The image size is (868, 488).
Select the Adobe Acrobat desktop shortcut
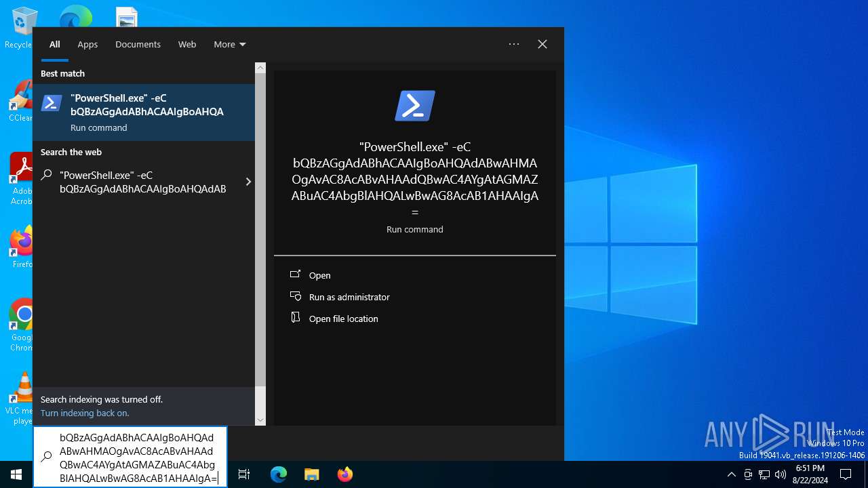pos(20,178)
